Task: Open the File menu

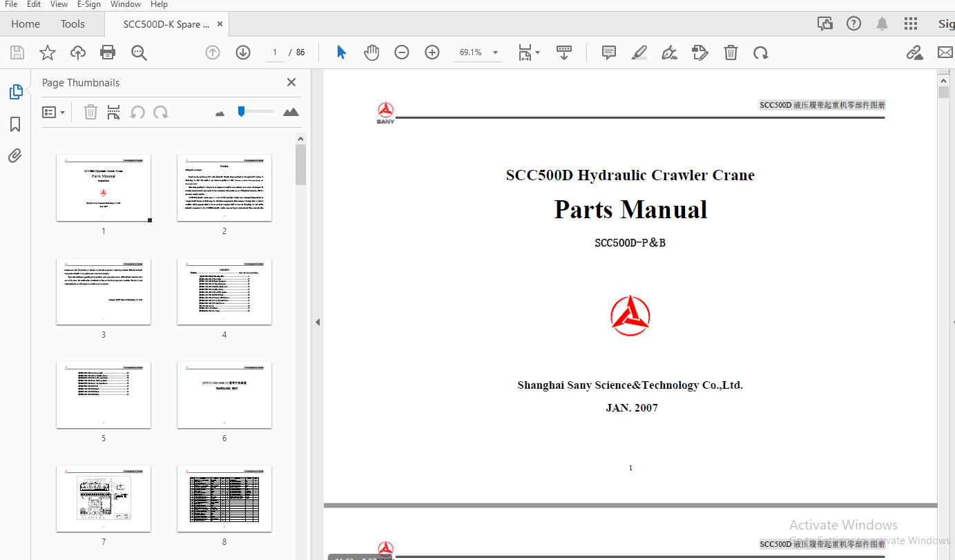Action: (x=11, y=4)
